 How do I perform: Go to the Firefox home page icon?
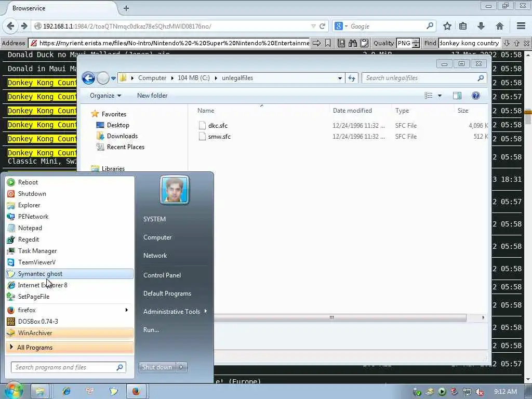499,26
